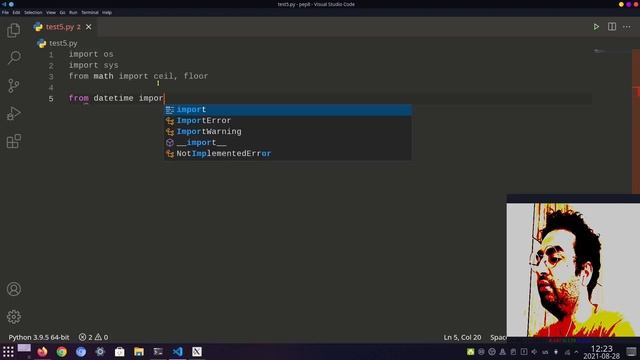Click the green system tray icon
The image size is (640, 360).
(x=471, y=352)
